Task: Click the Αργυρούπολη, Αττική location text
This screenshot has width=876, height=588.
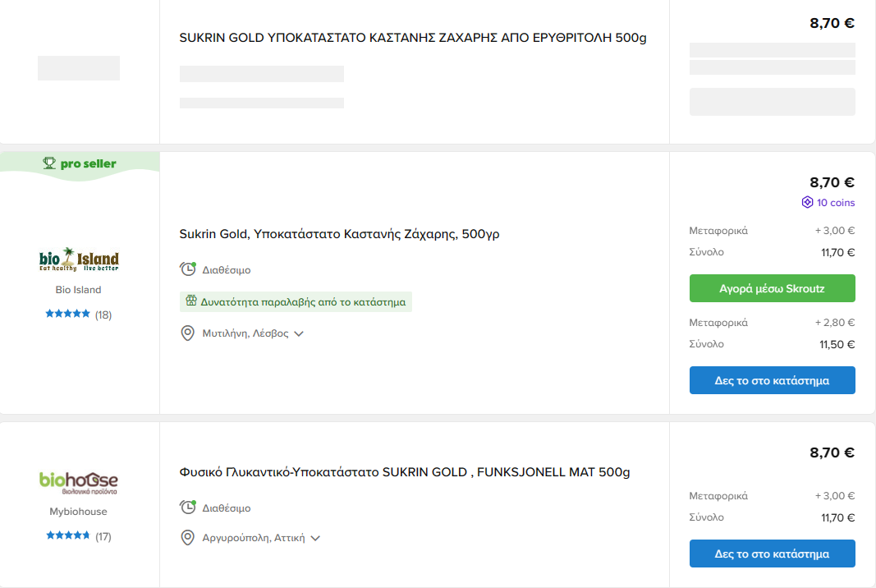Action: pyautogui.click(x=254, y=538)
